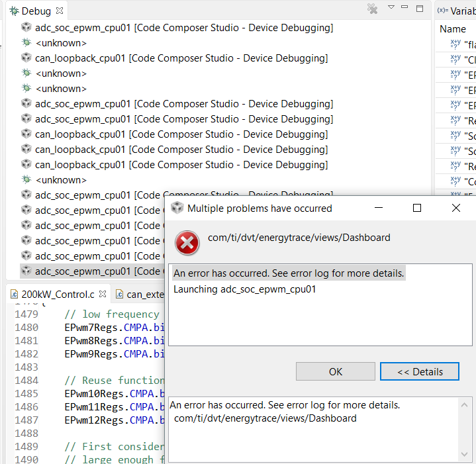The height and width of the screenshot is (464, 476).
Task: Click the C file icon on 200kW_Control.c tab
Action: tap(14, 294)
